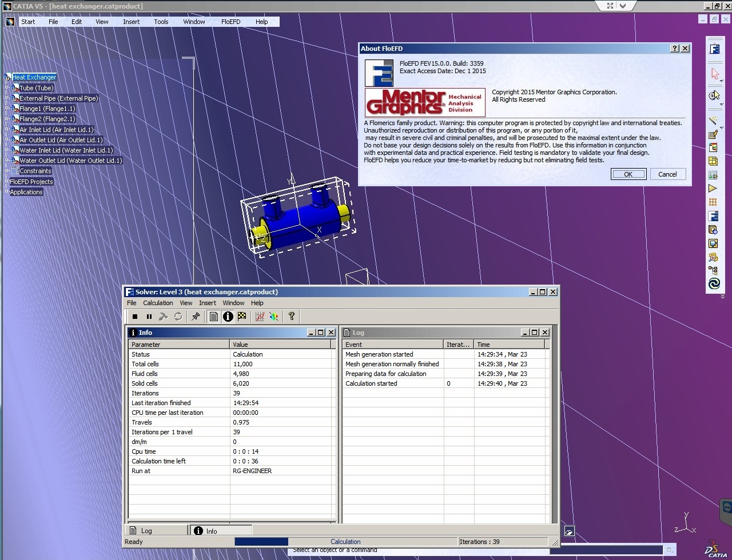Click the tree structure icon in the right toolbar

coord(713,271)
